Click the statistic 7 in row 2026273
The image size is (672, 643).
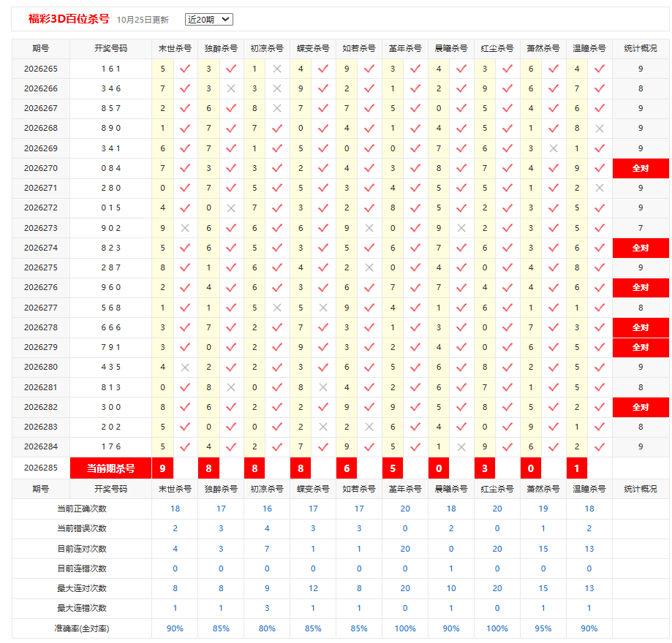coord(641,228)
